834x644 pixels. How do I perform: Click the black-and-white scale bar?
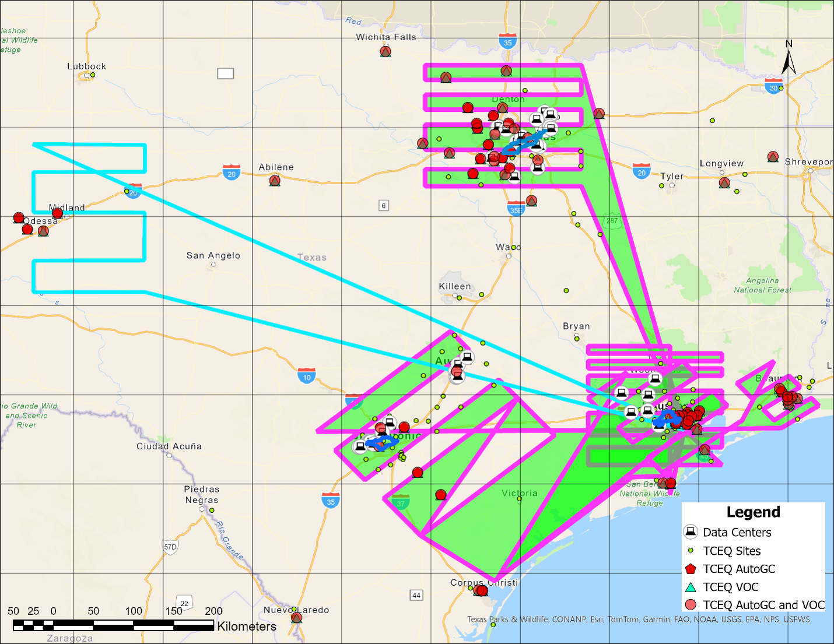(114, 625)
